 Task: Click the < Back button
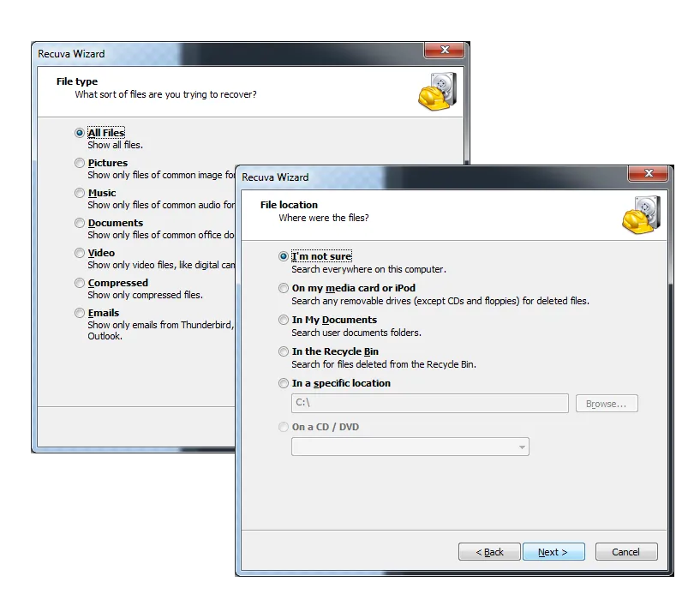(489, 552)
